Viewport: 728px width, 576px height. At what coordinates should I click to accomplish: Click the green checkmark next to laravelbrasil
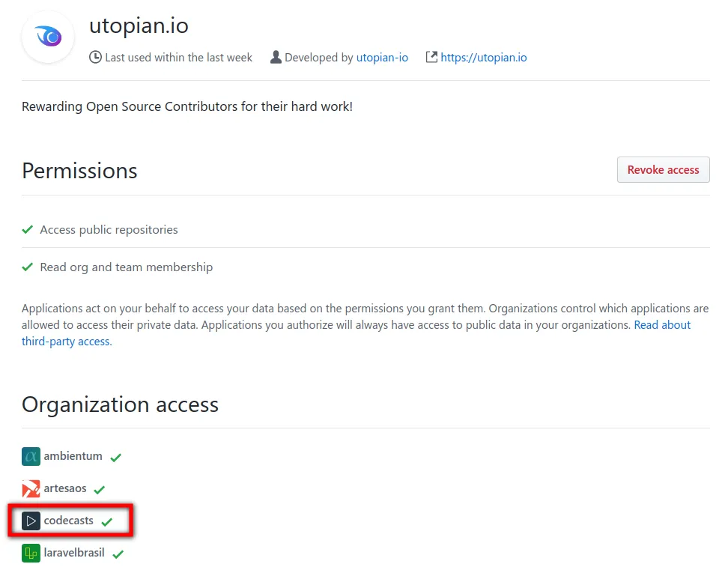coord(118,554)
